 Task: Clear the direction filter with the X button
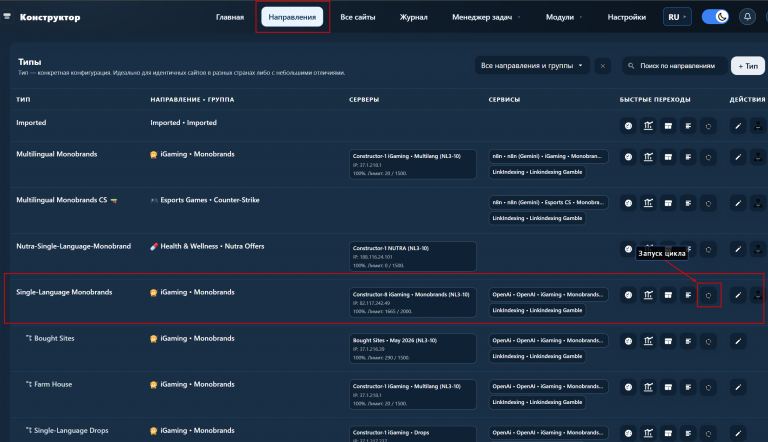point(602,66)
